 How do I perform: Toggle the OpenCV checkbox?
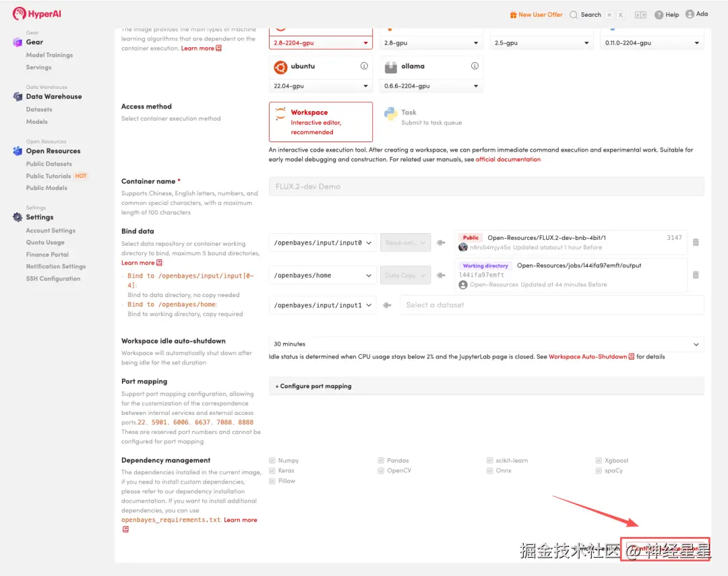click(381, 471)
